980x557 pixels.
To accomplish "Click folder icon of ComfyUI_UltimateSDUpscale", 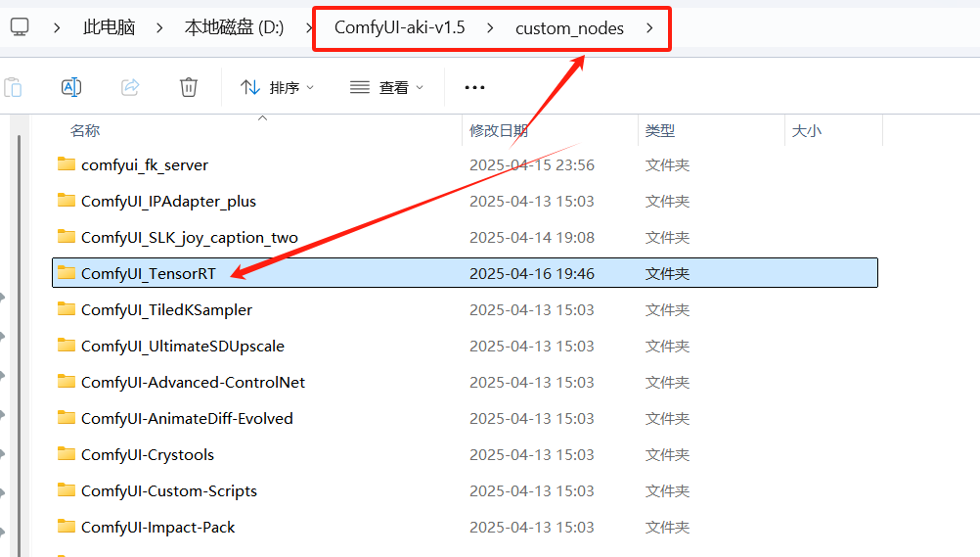I will (x=67, y=345).
